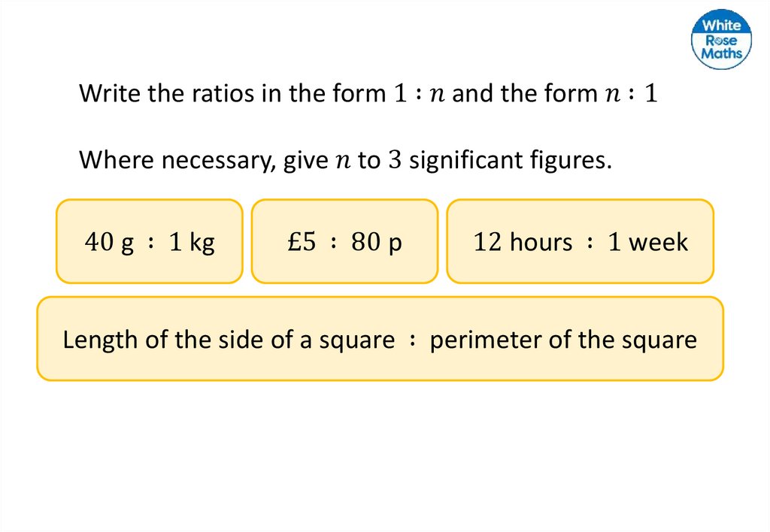Select the "40 g : 1 kg" ratio box
This screenshot has height=532, width=770.
pos(149,241)
